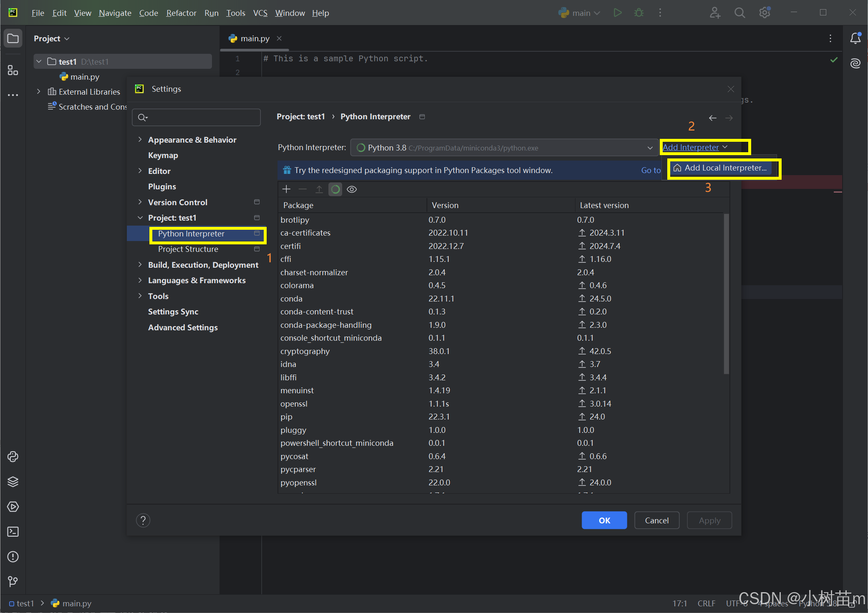Select Project Structure settings page
Screen dimensions: 868x613
click(188, 249)
